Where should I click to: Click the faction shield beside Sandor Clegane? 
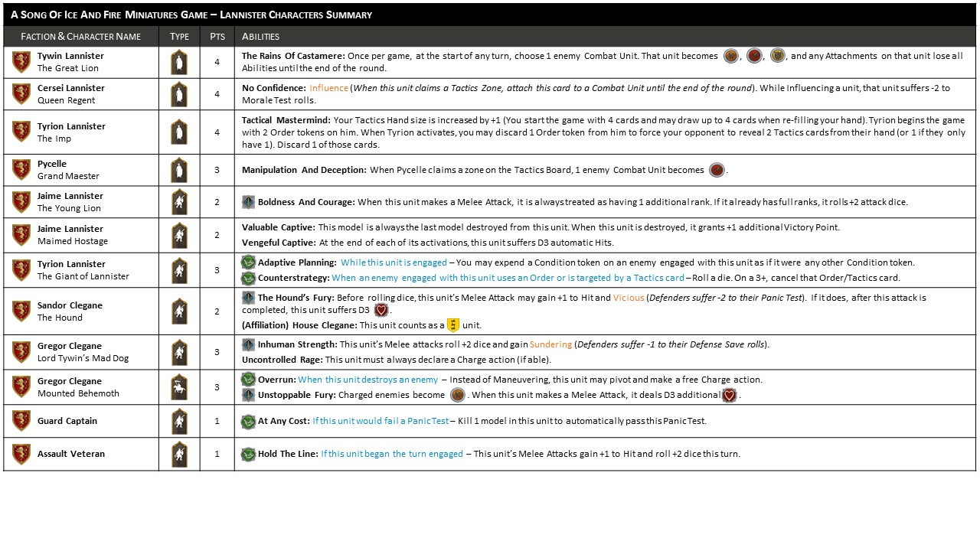tap(21, 311)
